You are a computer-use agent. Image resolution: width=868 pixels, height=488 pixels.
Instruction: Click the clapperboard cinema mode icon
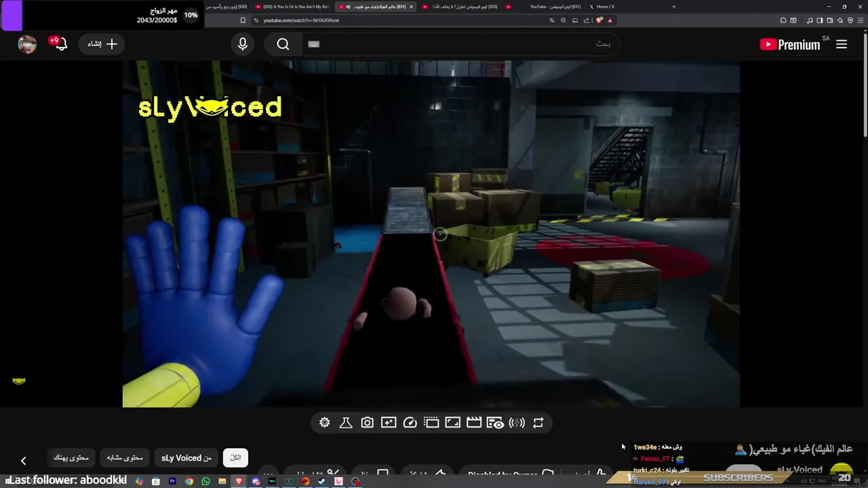click(x=474, y=423)
